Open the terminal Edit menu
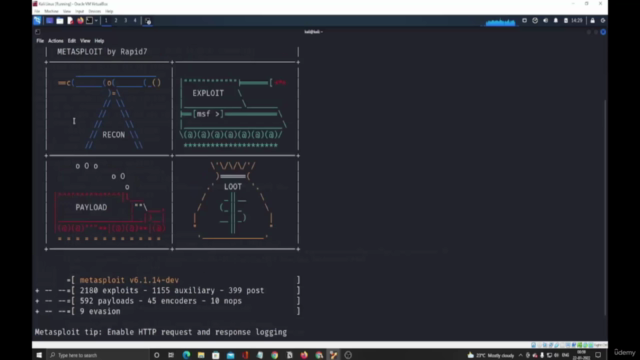This screenshot has width=640, height=360. pyautogui.click(x=72, y=41)
